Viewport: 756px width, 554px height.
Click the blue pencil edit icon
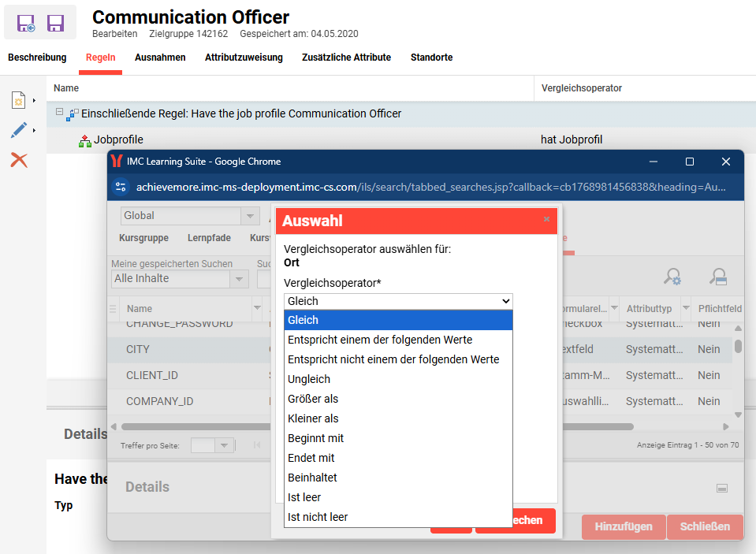coord(19,130)
